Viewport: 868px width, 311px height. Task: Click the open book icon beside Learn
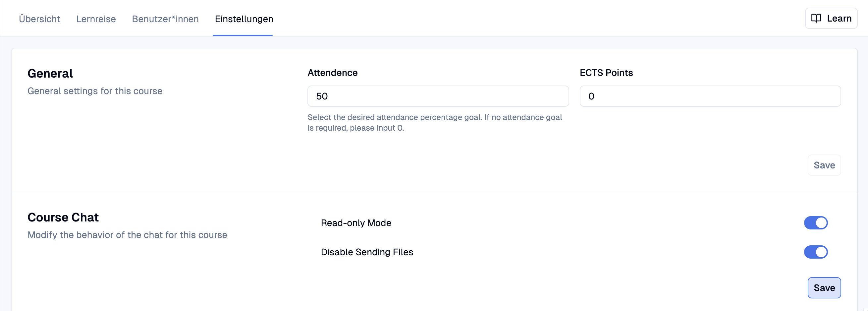point(816,18)
